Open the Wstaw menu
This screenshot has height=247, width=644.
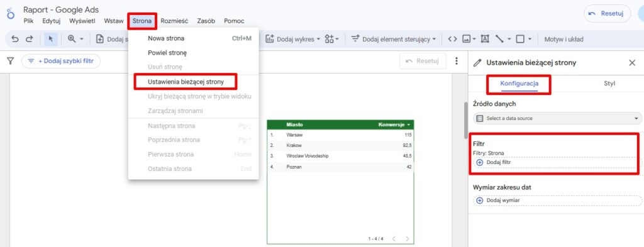click(113, 21)
